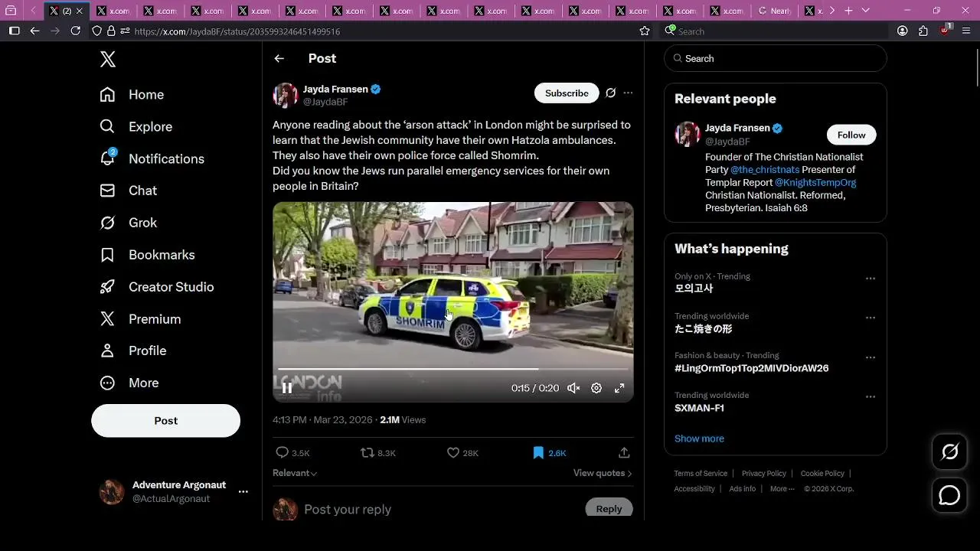Repost the post with 8.3K reposts
Viewport: 980px width, 551px height.
(x=378, y=453)
